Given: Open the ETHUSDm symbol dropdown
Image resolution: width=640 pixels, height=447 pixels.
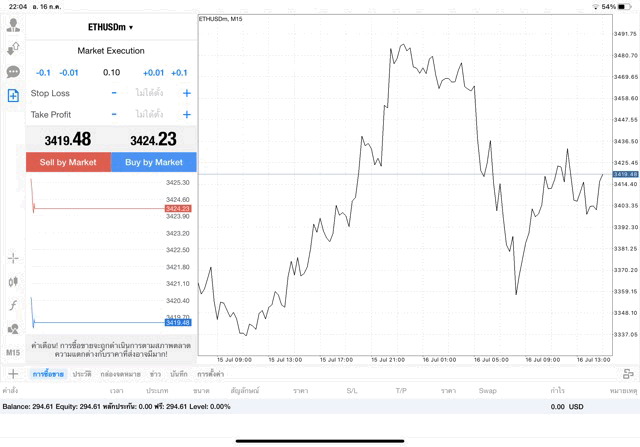Looking at the screenshot, I should point(110,27).
